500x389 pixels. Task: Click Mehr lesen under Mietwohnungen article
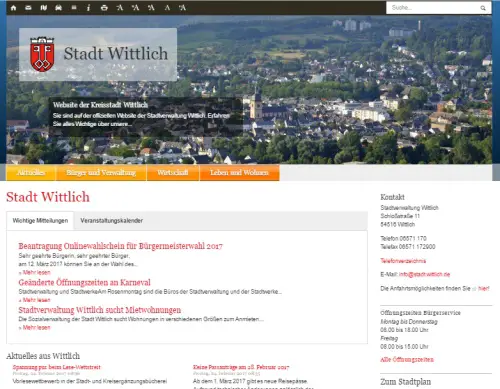click(35, 328)
